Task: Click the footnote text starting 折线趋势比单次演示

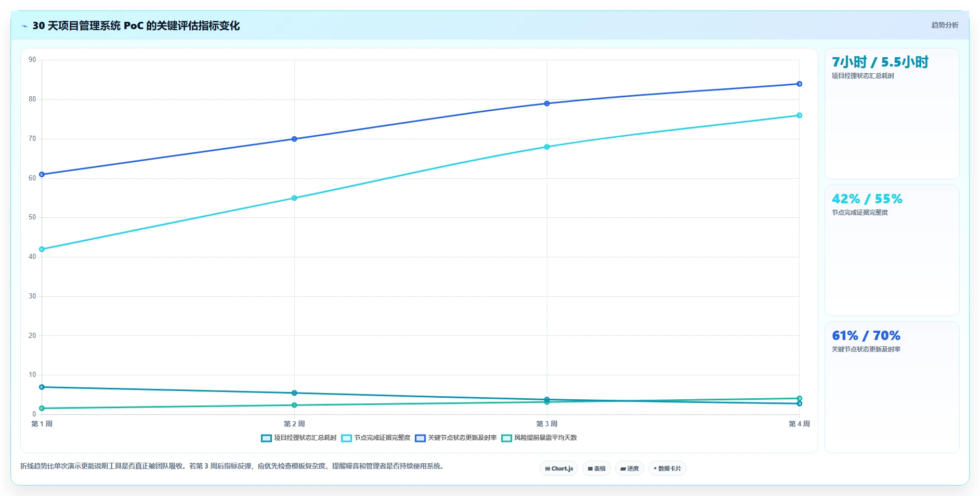Action: [x=233, y=466]
